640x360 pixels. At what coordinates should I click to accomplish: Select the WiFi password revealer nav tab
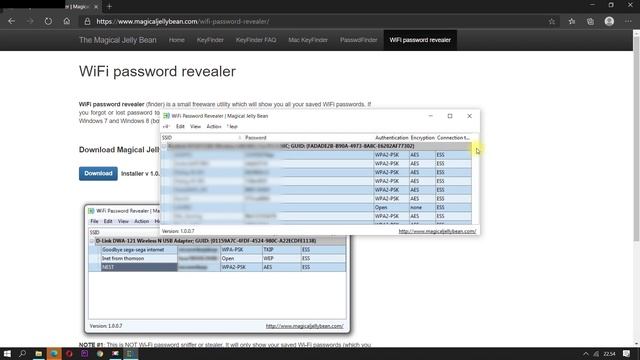click(x=420, y=40)
